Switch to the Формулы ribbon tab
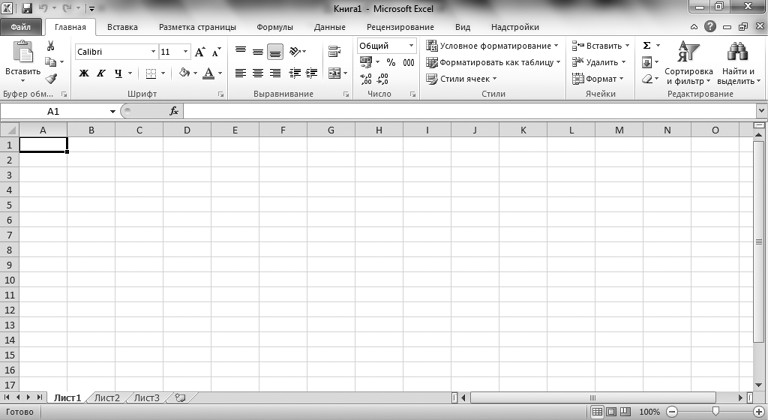 [275, 27]
